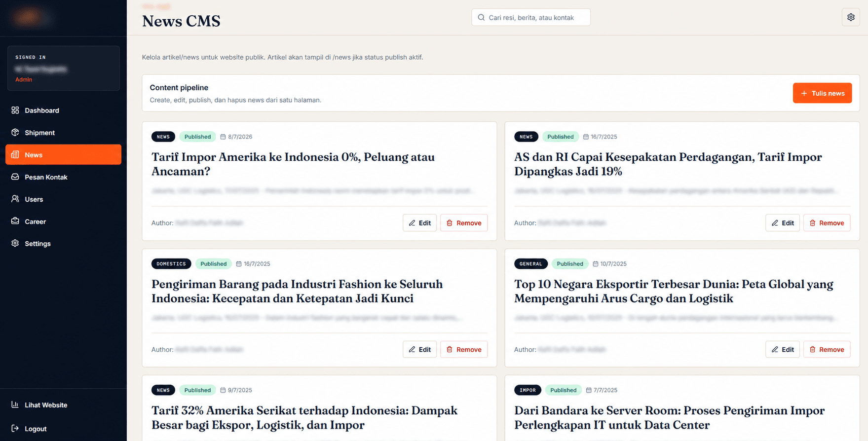Edit the Tarif Impor Amerika 0% article

pyautogui.click(x=419, y=223)
